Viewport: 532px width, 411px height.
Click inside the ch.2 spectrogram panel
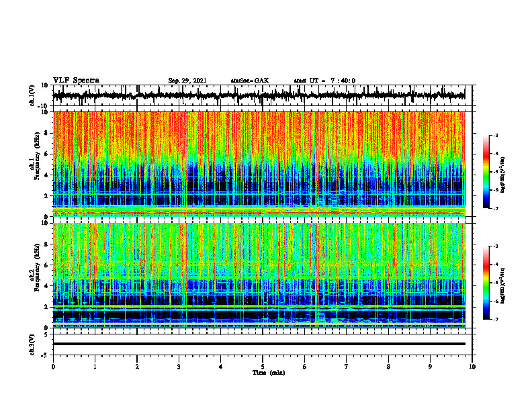(259, 275)
